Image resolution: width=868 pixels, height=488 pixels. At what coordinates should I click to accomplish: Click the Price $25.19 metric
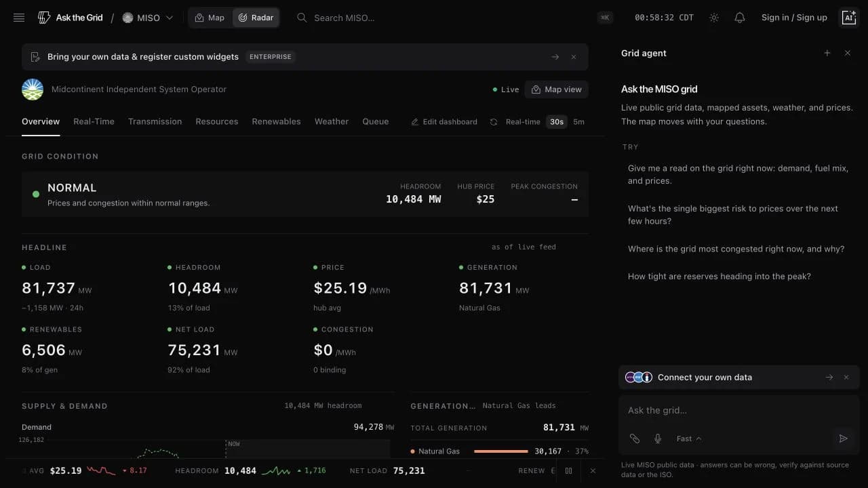click(352, 288)
